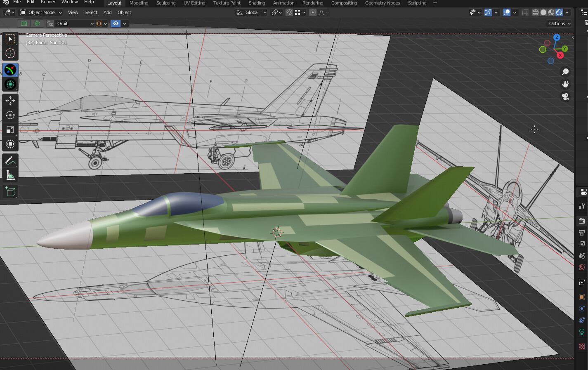
Task: Toggle X-ray mode button
Action: click(x=525, y=12)
